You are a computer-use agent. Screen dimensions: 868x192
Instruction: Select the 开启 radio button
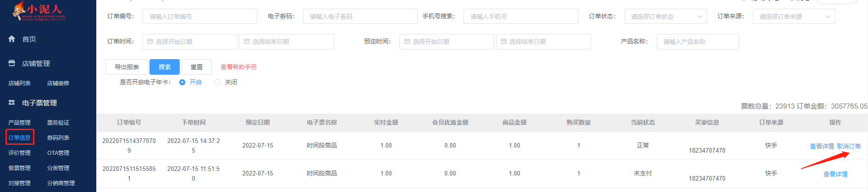point(182,82)
